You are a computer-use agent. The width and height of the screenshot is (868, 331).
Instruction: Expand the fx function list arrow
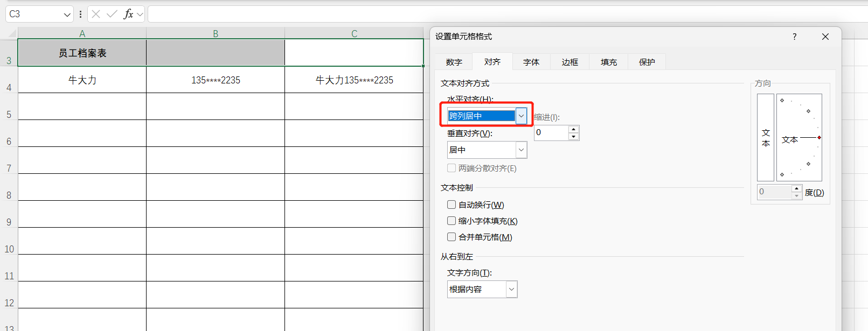140,15
